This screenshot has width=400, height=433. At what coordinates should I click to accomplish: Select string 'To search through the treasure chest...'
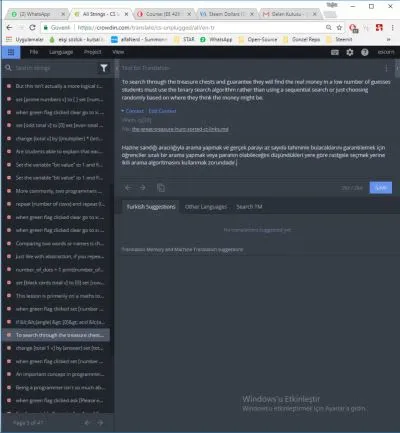pos(56,335)
